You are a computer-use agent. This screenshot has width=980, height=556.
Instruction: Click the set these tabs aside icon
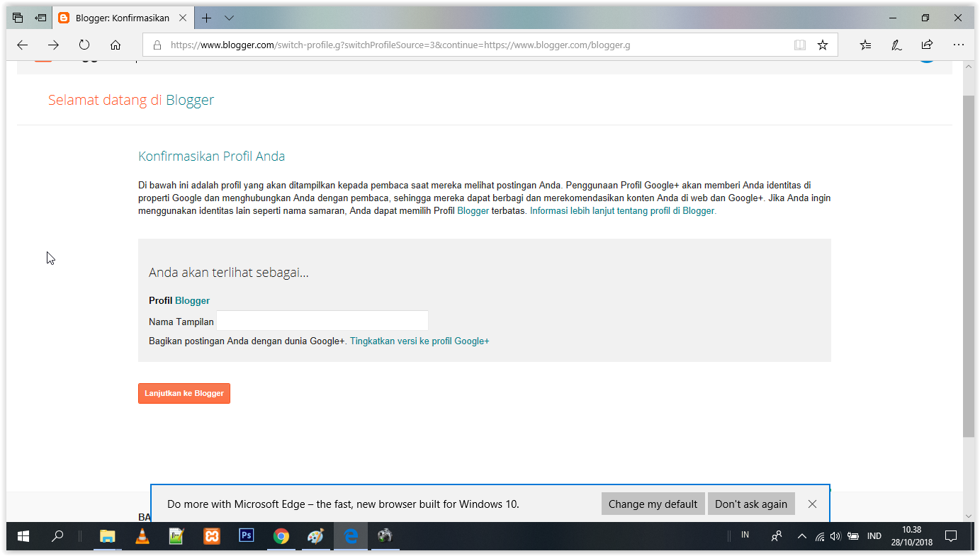(x=40, y=18)
